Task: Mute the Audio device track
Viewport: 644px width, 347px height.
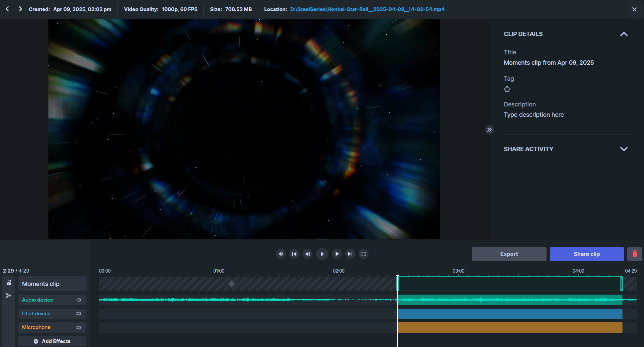Action: 79,300
